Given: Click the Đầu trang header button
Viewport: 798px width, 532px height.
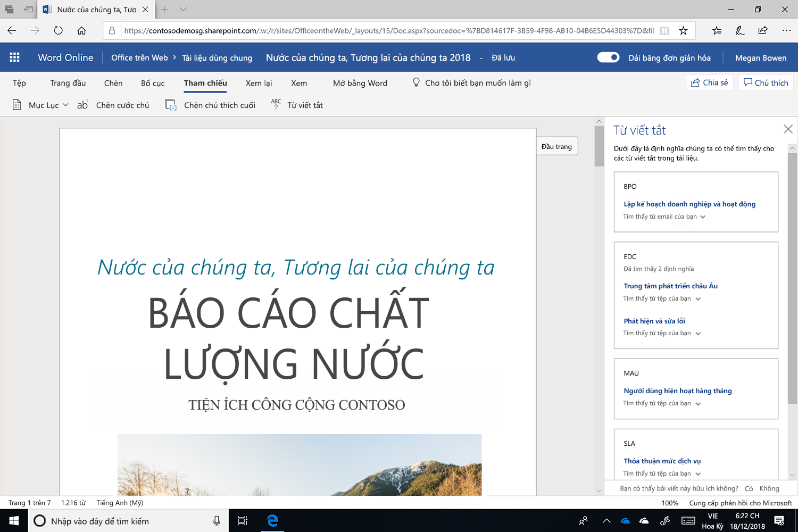Looking at the screenshot, I should coord(556,146).
